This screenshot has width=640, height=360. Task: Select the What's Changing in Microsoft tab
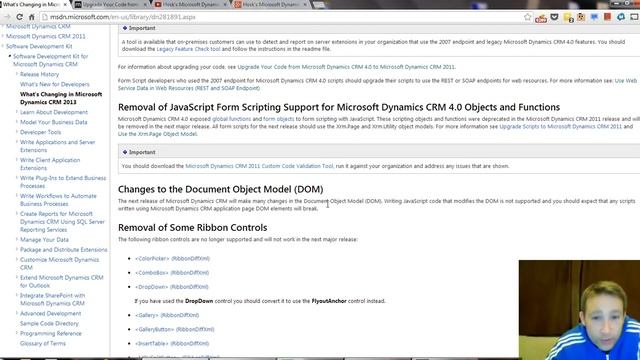33,4
